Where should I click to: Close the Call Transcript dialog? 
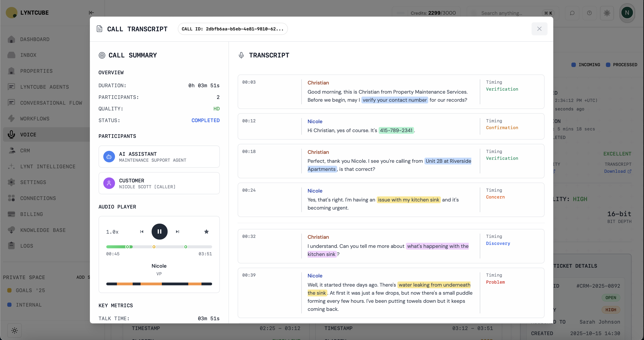539,29
